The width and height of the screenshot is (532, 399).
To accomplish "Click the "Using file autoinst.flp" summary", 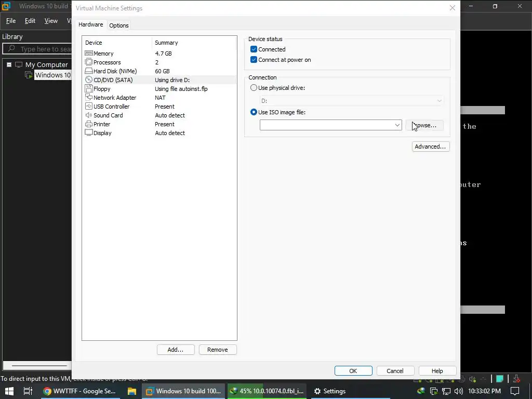I will pos(181,88).
